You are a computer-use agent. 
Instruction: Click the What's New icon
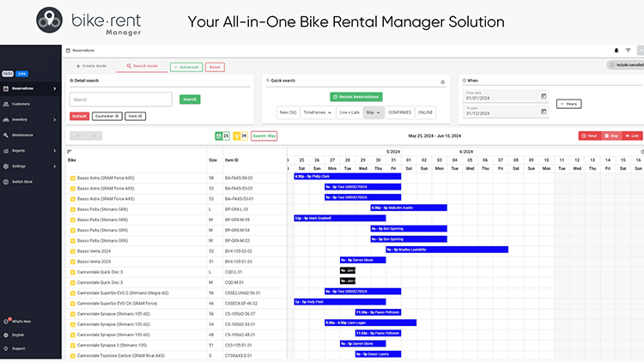pyautogui.click(x=7, y=321)
